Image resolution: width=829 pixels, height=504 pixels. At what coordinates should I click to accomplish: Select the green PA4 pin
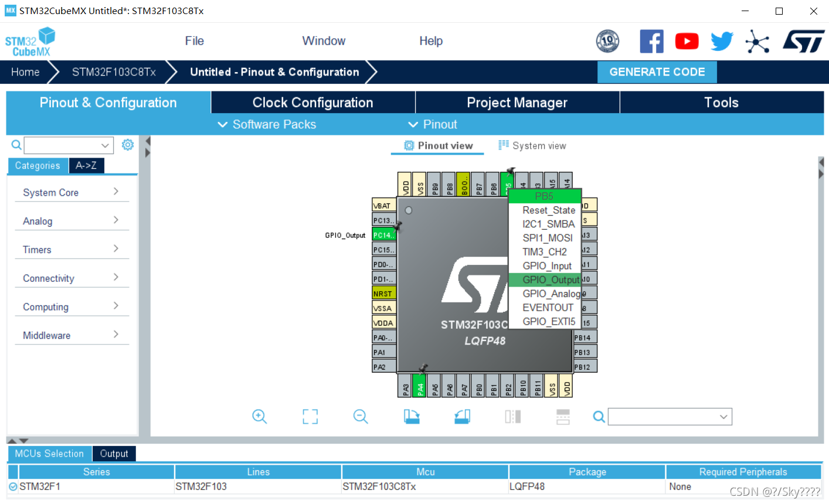[x=420, y=386]
